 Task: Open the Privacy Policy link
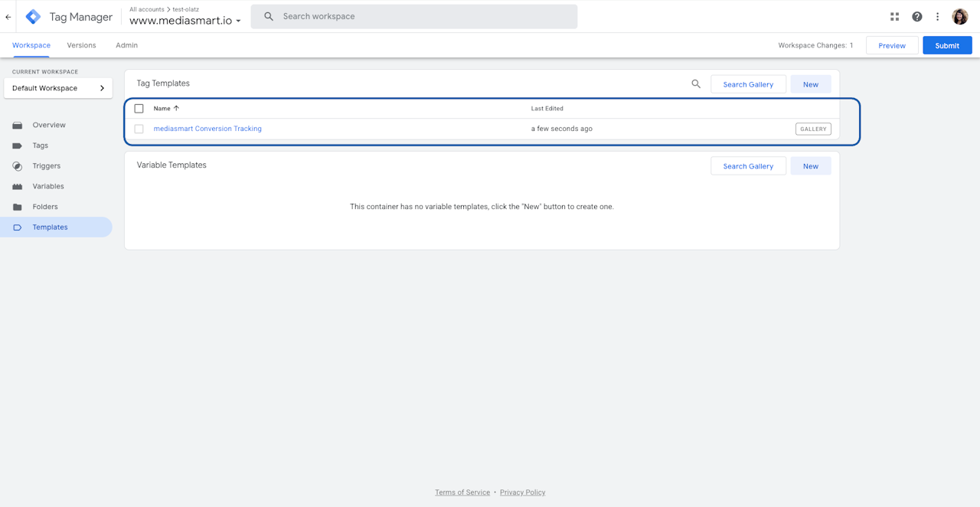(523, 492)
